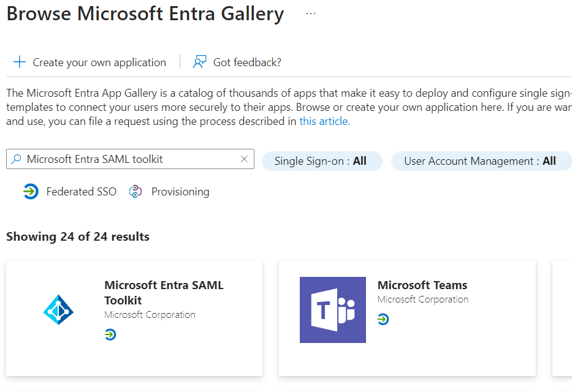Click the Provisioning label text
Screen dimensions: 572x392
click(180, 192)
